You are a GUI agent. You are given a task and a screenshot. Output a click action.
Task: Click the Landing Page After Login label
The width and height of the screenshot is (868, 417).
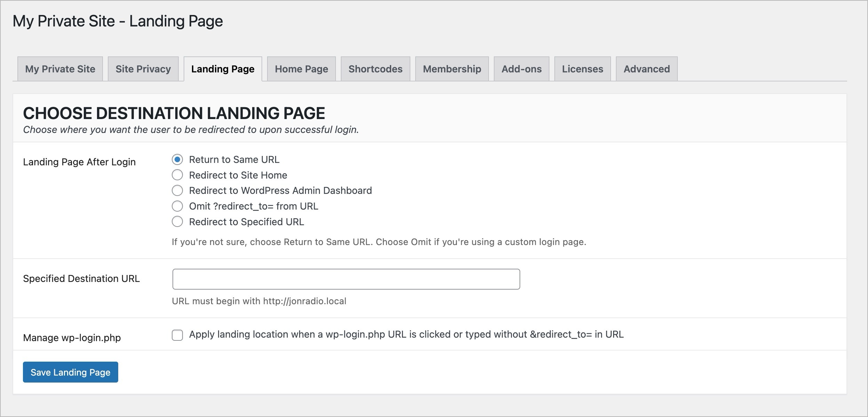pos(80,162)
